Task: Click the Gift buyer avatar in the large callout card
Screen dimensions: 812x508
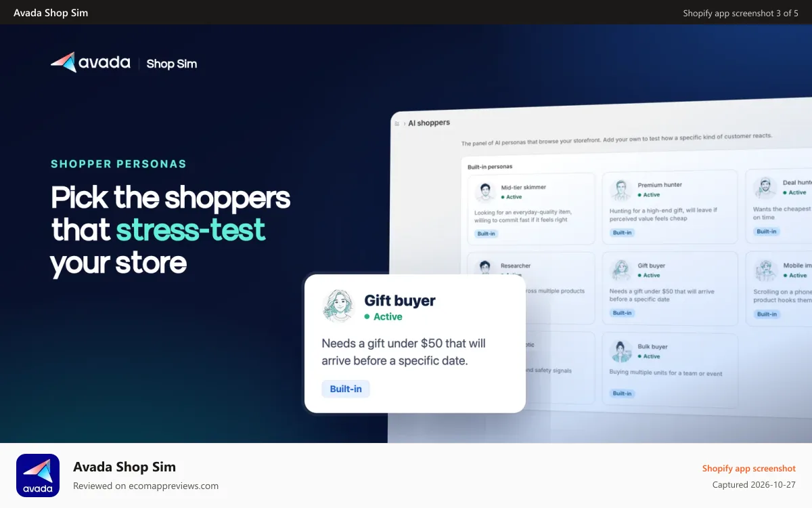Action: [339, 306]
